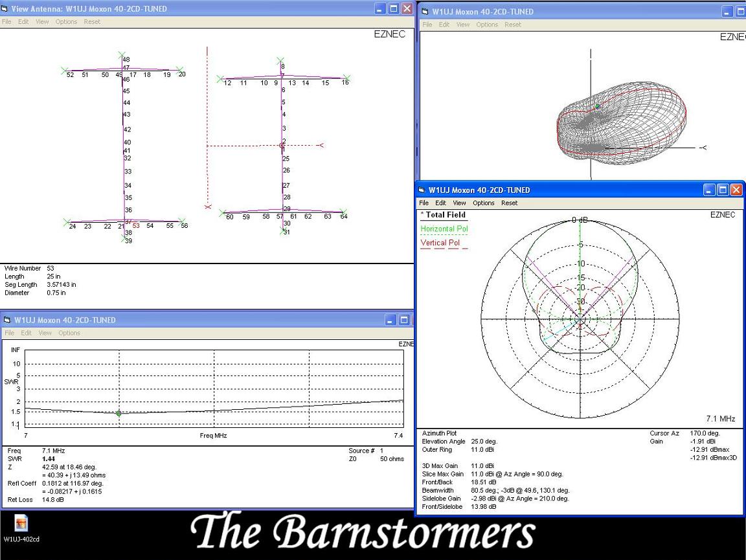Open Options menu in the SWR plot window
This screenshot has width=746, height=560.
pos(69,333)
